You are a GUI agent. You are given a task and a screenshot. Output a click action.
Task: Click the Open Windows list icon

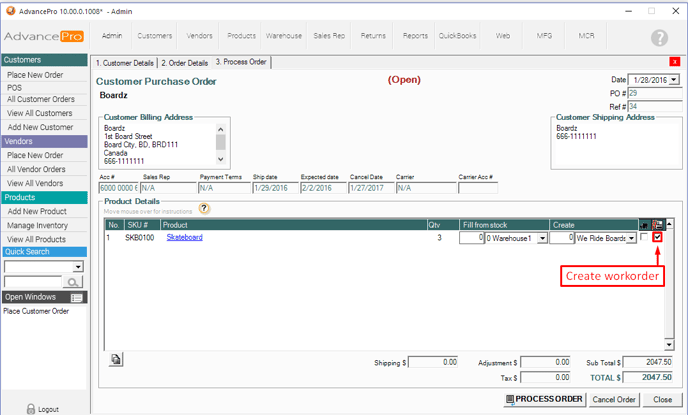coord(77,297)
